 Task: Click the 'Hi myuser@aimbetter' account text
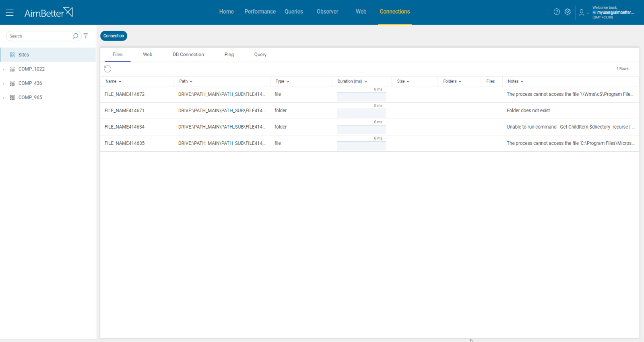point(613,12)
